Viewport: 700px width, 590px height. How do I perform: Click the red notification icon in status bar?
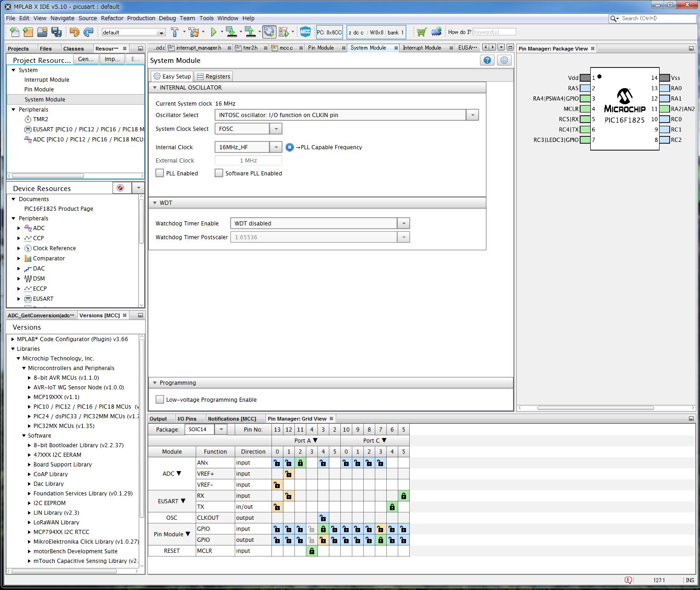(628, 580)
